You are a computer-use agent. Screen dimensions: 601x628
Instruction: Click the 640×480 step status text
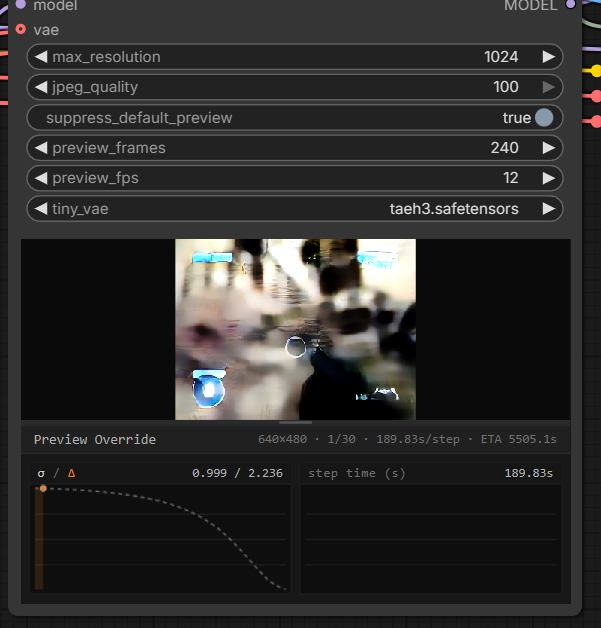(x=407, y=439)
